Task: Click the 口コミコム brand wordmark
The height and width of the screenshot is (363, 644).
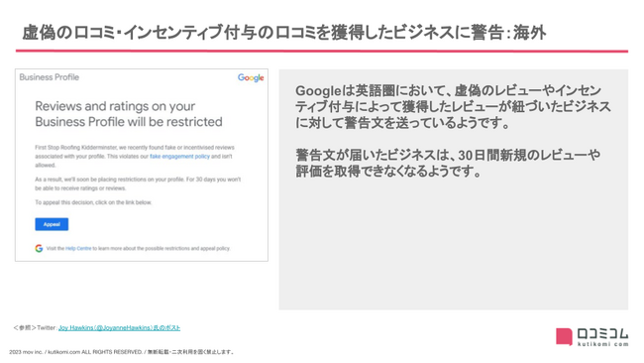Action: pos(602,334)
